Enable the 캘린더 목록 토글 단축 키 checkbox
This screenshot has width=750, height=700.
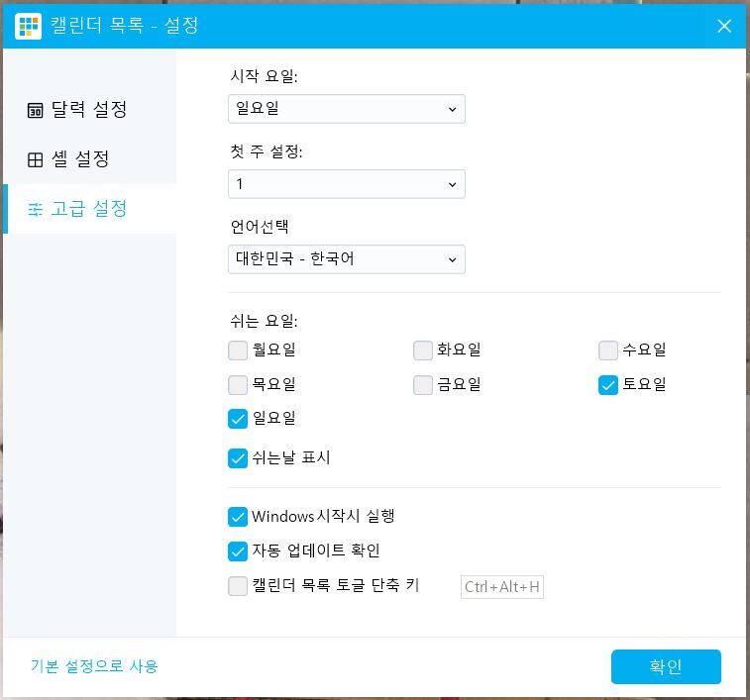(238, 586)
